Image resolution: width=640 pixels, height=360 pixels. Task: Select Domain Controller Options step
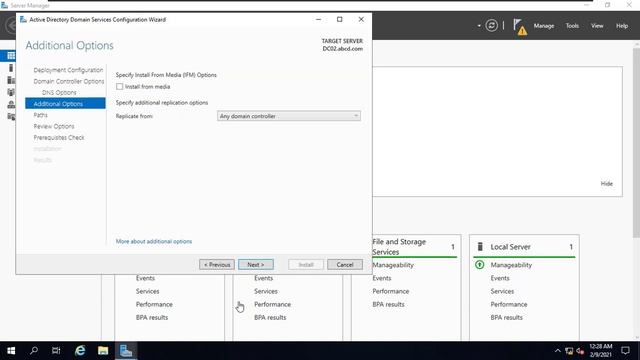click(69, 81)
